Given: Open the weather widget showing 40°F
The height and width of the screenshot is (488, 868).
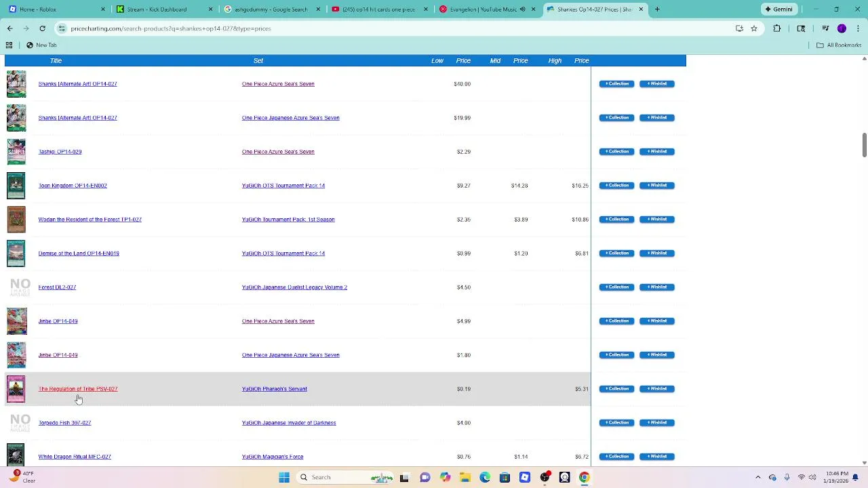Looking at the screenshot, I should click(22, 477).
